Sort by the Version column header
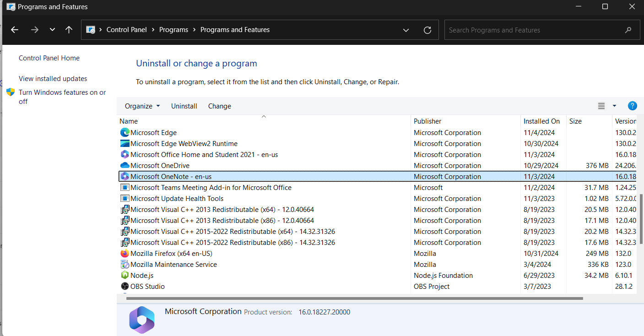Image resolution: width=644 pixels, height=336 pixels. click(626, 121)
